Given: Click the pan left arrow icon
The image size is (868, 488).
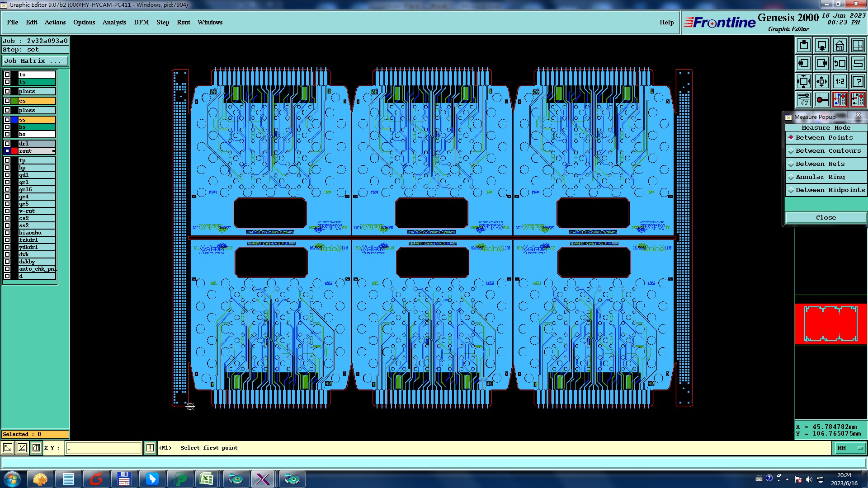Looking at the screenshot, I should click(x=803, y=63).
